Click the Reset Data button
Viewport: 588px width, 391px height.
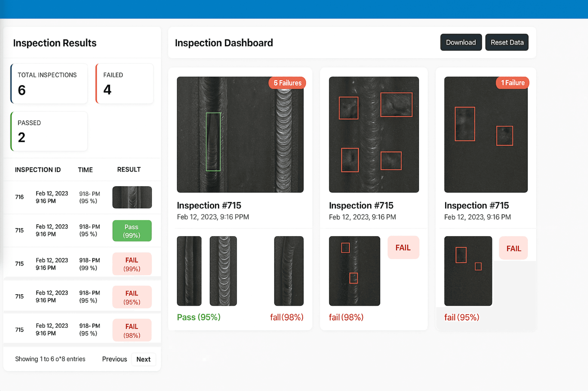pyautogui.click(x=507, y=42)
